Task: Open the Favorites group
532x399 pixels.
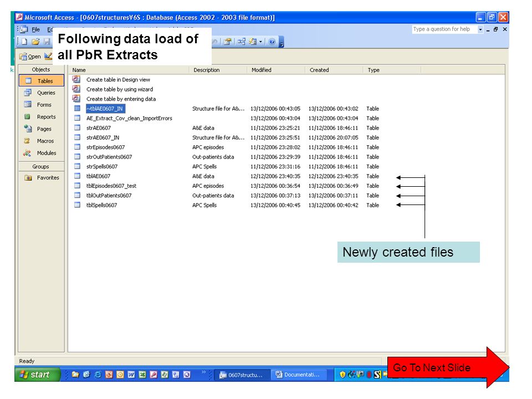Action: pos(42,178)
